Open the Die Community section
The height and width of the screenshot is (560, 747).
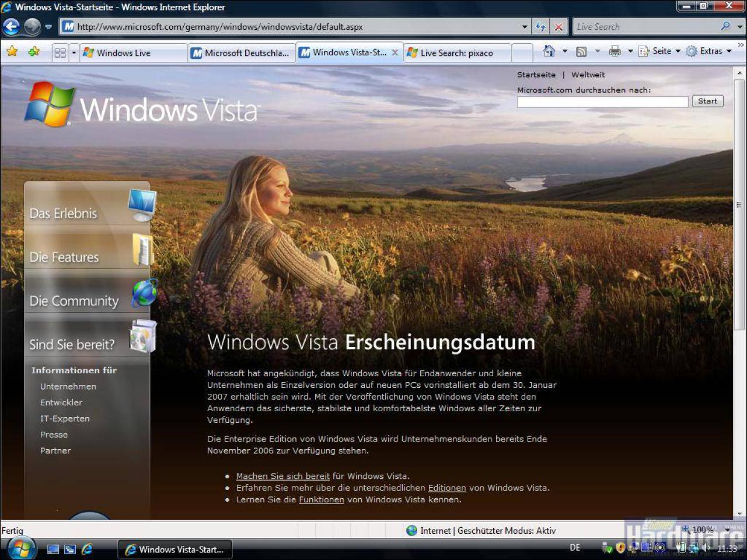pyautogui.click(x=74, y=301)
